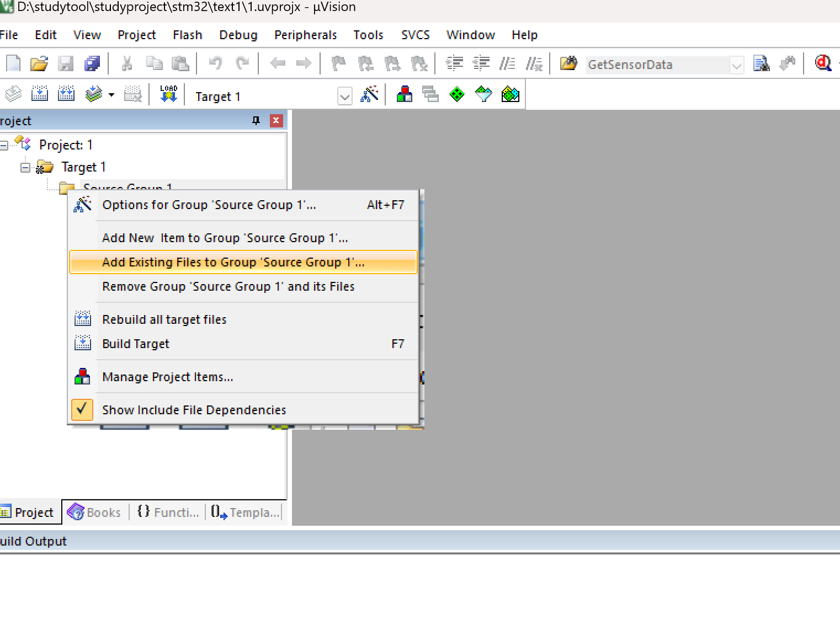The image size is (840, 625).
Task: Click the Build target toolbar icon
Action: click(x=40, y=94)
